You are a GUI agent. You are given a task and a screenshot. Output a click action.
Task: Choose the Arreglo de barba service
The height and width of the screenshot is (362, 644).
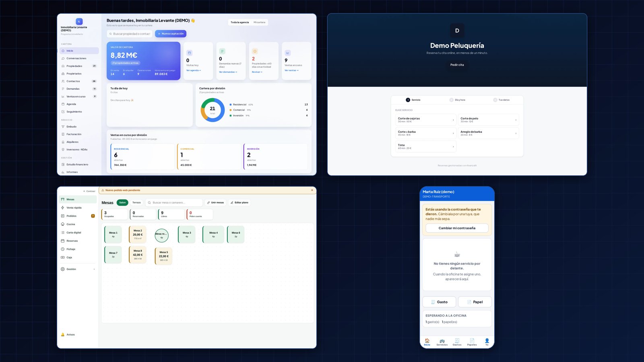pos(488,133)
